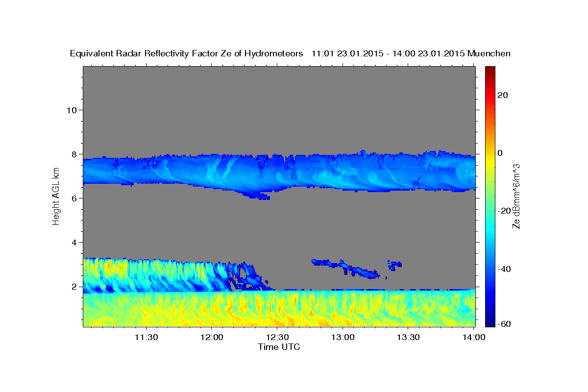Click the 13:00 time tick label
The height and width of the screenshot is (392, 588).
tap(343, 337)
